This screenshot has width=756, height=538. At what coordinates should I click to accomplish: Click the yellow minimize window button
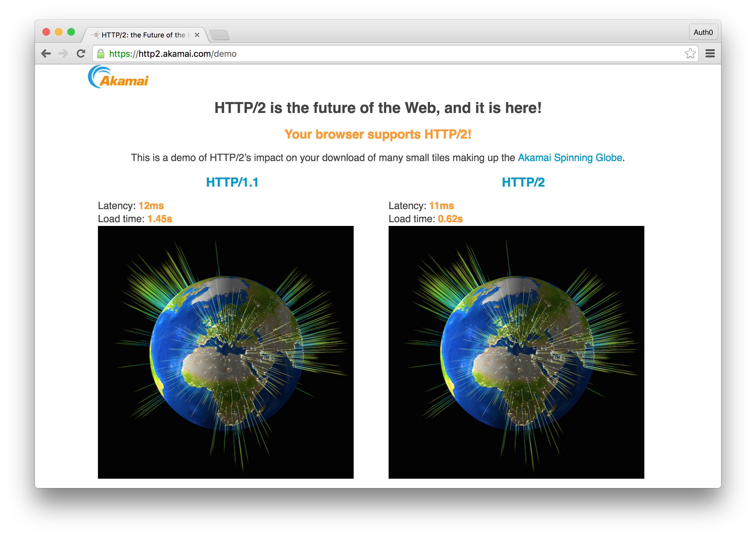click(x=59, y=32)
